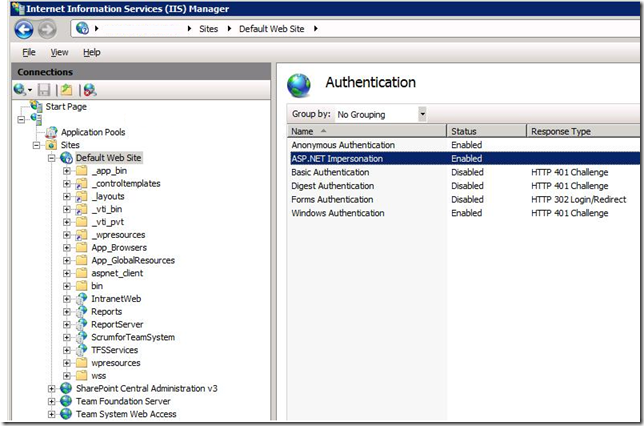644x426 pixels.
Task: Click the ScrumforTeamSystem application icon
Action: coord(82,337)
